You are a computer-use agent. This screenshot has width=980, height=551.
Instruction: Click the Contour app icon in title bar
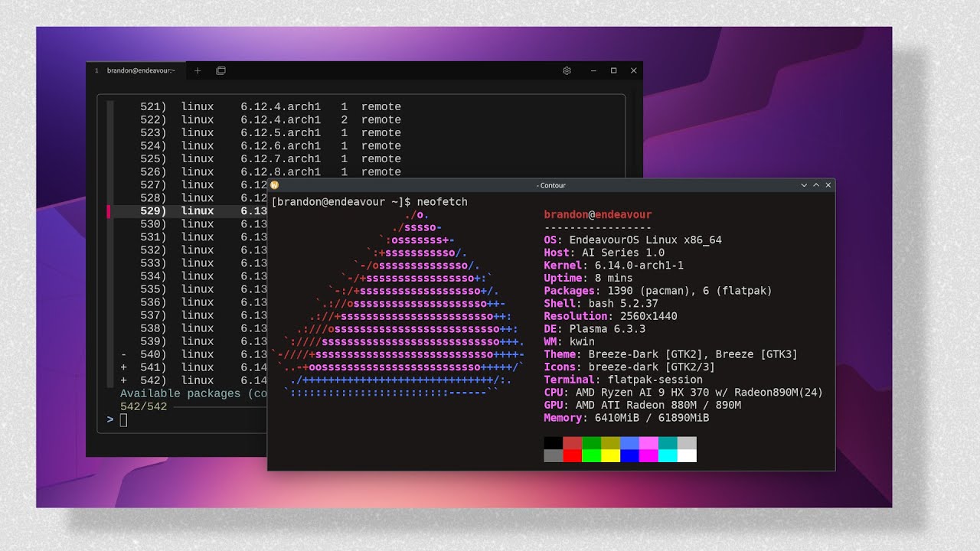click(x=275, y=185)
